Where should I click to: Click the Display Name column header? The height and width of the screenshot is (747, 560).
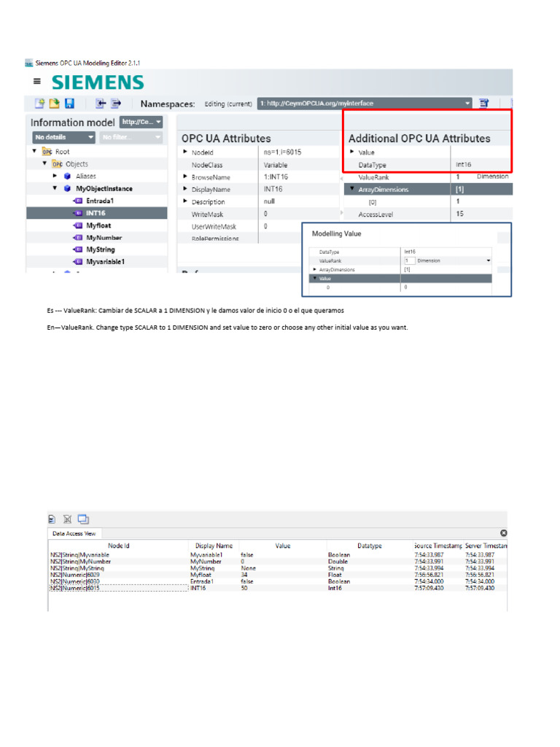tap(214, 546)
